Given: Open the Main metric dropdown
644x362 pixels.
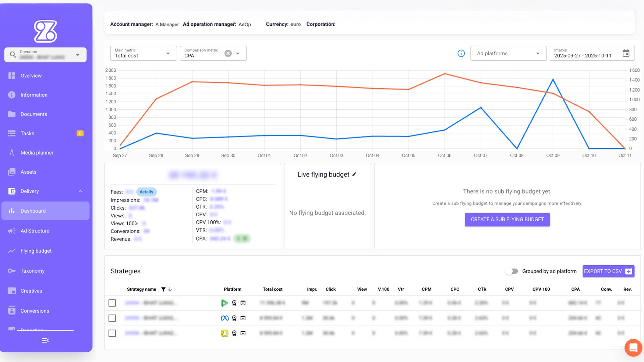Looking at the screenshot, I should tap(143, 53).
